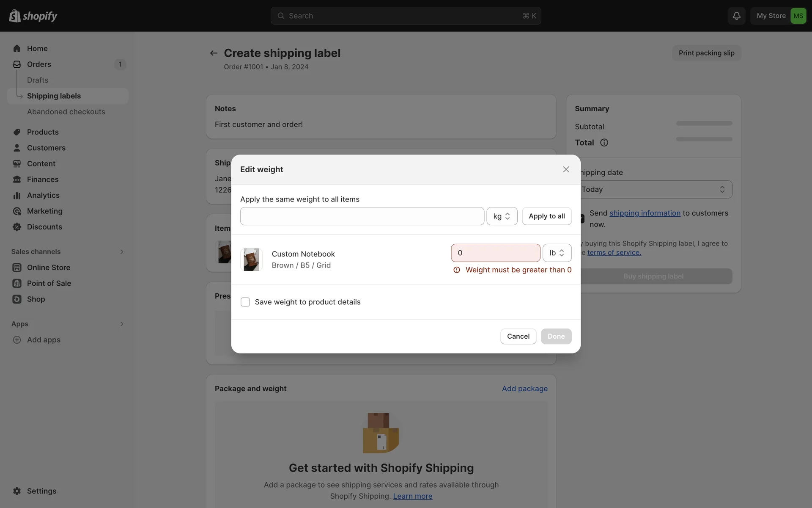812x508 pixels.
Task: Click the Apply to all button
Action: coord(546,216)
